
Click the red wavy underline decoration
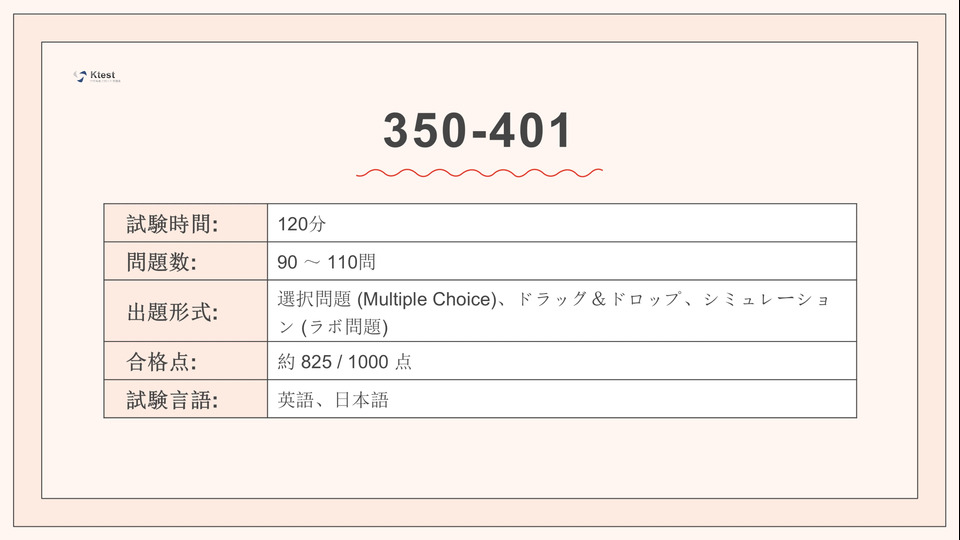point(479,173)
